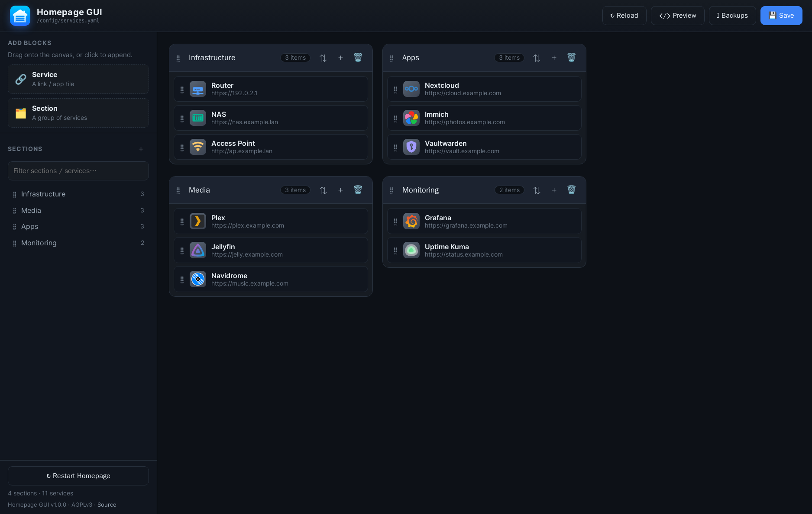Click the Access Point service name

click(233, 143)
